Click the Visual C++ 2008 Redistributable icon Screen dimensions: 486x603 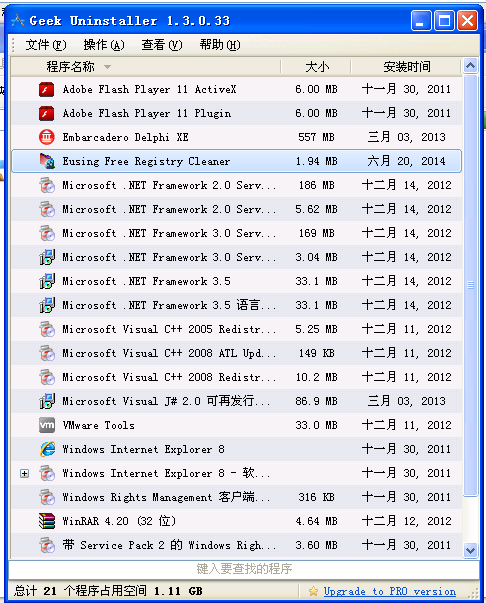point(47,377)
